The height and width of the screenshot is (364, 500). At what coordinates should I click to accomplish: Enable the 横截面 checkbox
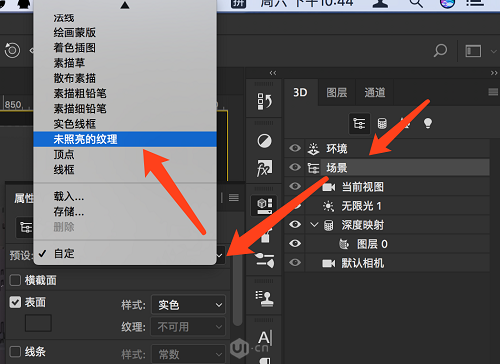pyautogui.click(x=15, y=280)
